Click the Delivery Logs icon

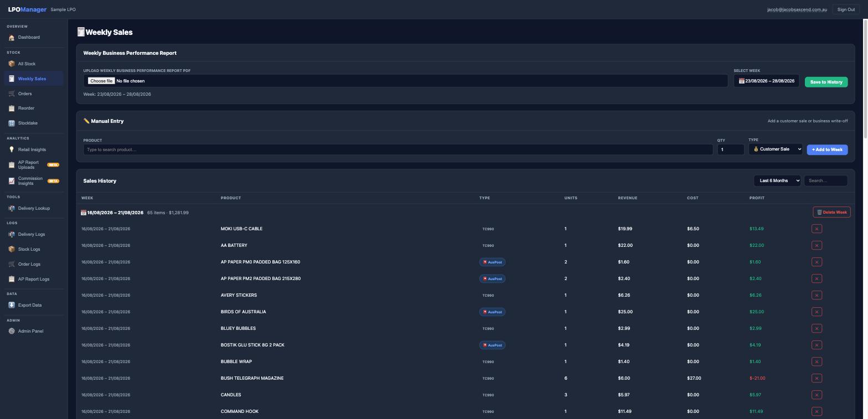point(12,235)
